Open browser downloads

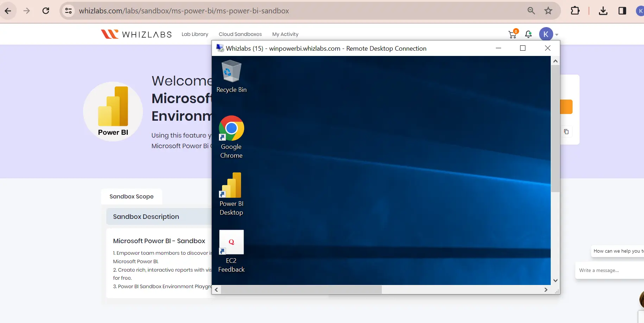(x=603, y=11)
